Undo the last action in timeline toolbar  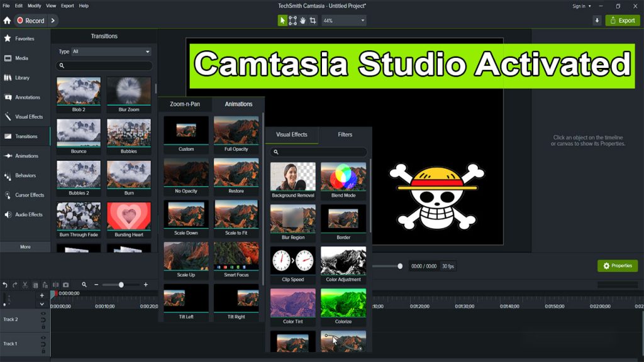point(5,285)
